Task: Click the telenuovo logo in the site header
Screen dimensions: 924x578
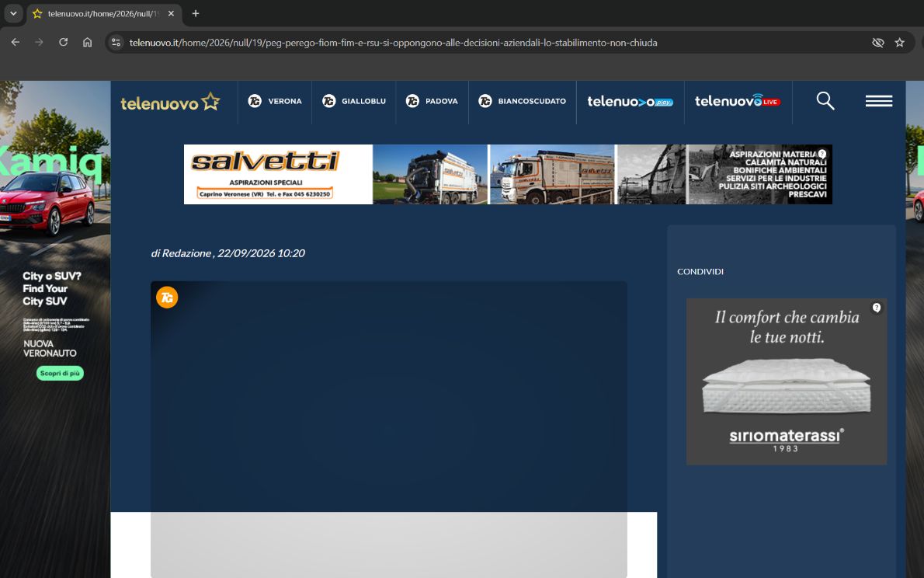Action: click(x=170, y=102)
